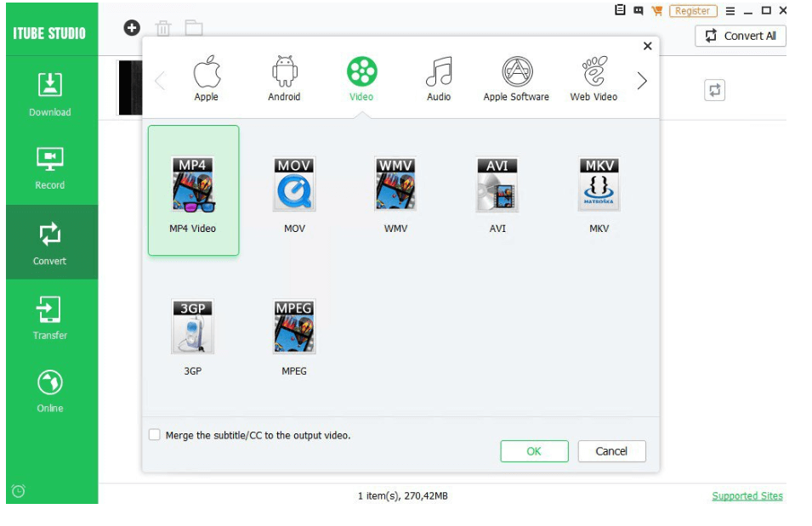812x526 pixels.
Task: Open the Download section in sidebar
Action: point(49,94)
